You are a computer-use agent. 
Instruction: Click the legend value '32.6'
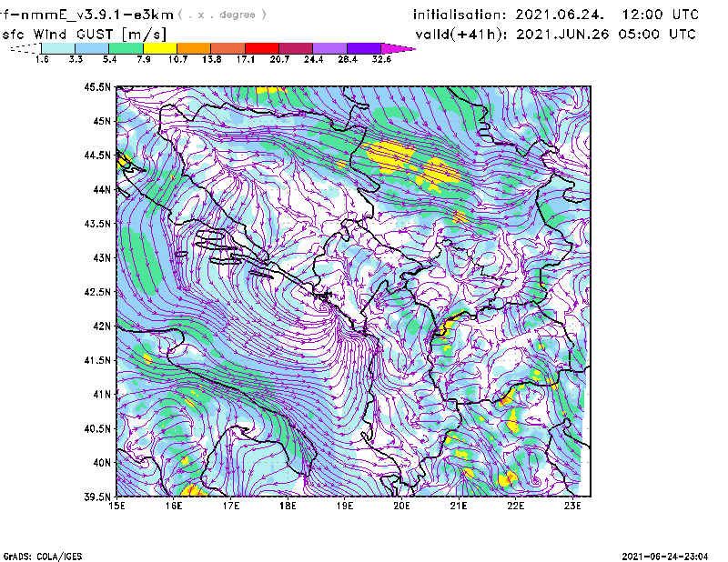click(x=381, y=59)
